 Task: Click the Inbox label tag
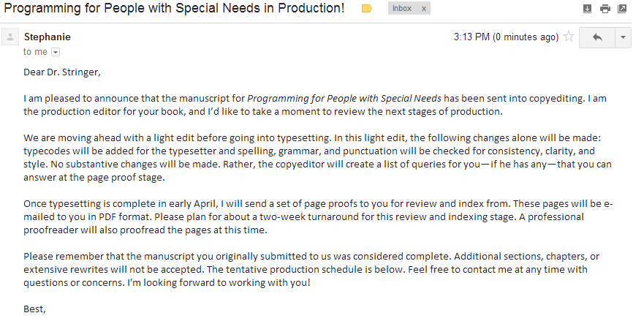pos(402,9)
